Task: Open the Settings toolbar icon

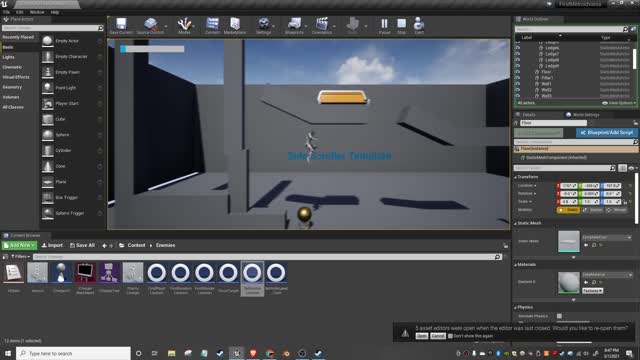Action: click(x=264, y=26)
